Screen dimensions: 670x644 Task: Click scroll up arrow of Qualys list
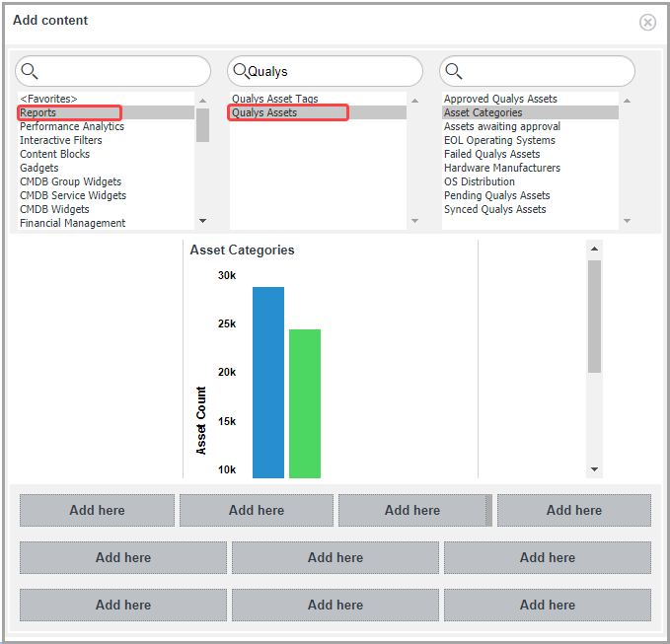pos(414,101)
